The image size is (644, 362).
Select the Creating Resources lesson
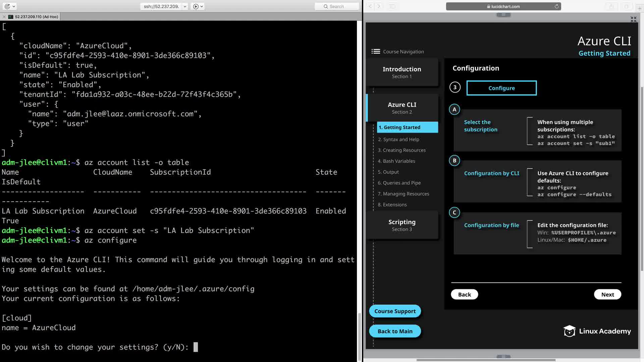[401, 150]
